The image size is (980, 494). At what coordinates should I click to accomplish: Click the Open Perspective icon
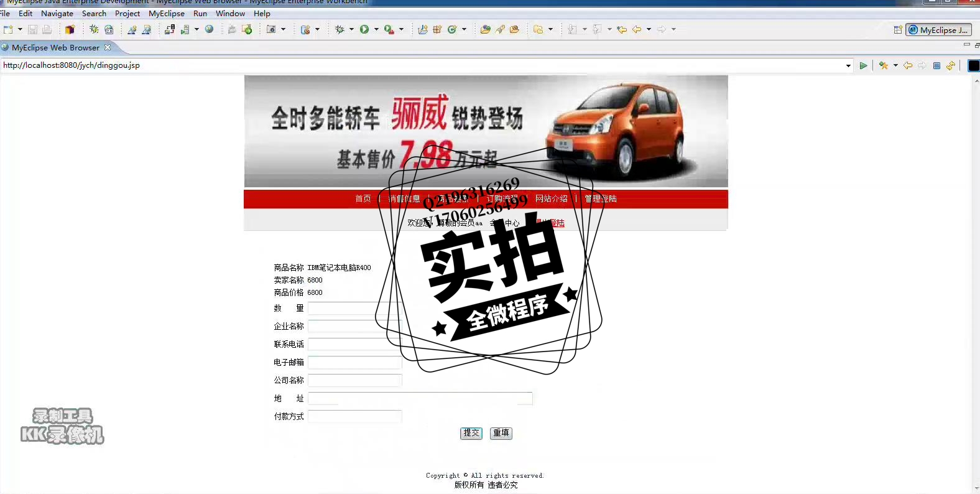click(898, 30)
